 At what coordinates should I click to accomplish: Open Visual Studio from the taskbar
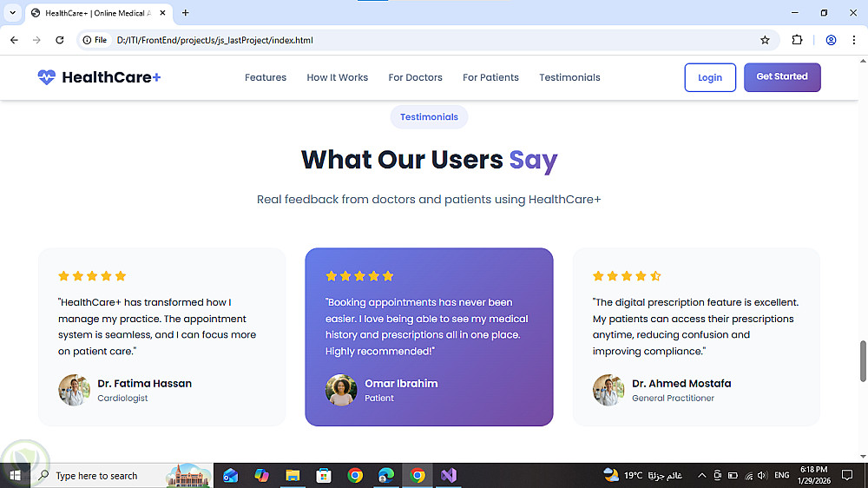pos(449,475)
